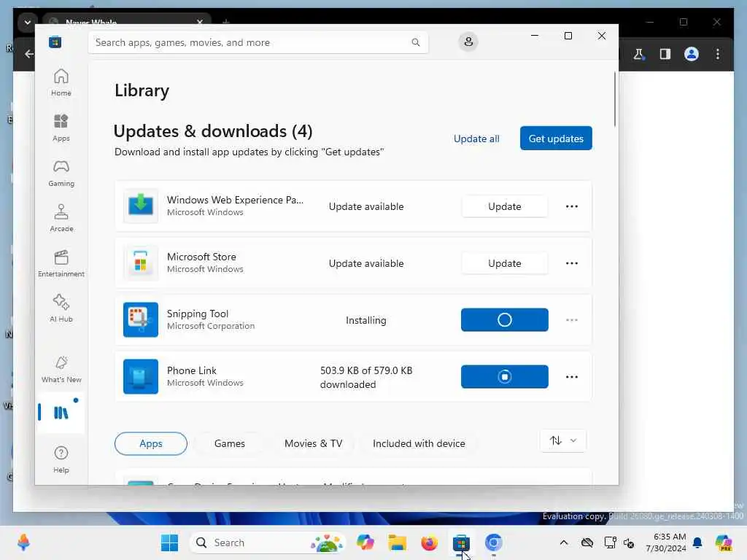This screenshot has width=747, height=560.
Task: Open AI Hub in sidebar
Action: click(61, 308)
